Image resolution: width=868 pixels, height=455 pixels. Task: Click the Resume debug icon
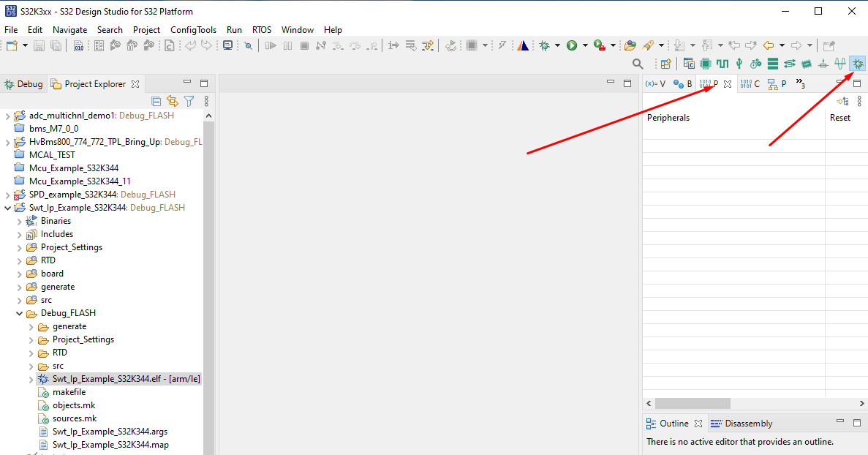(x=271, y=45)
